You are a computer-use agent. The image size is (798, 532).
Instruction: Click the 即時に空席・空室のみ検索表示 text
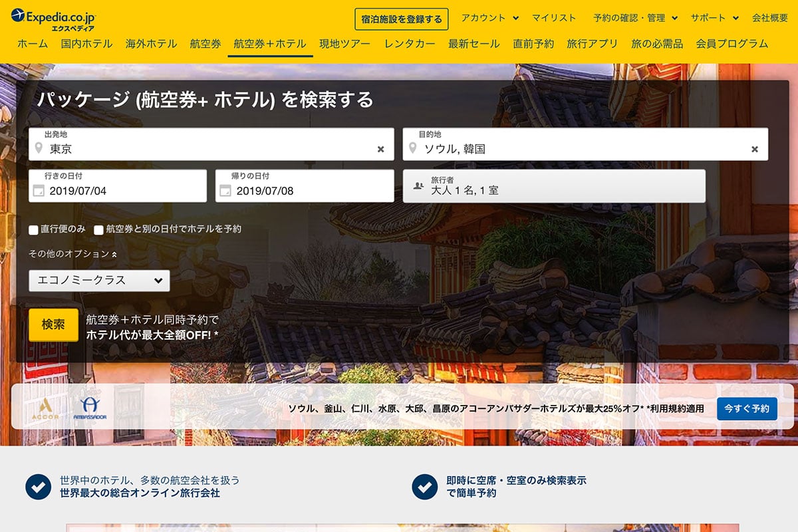pyautogui.click(x=516, y=480)
